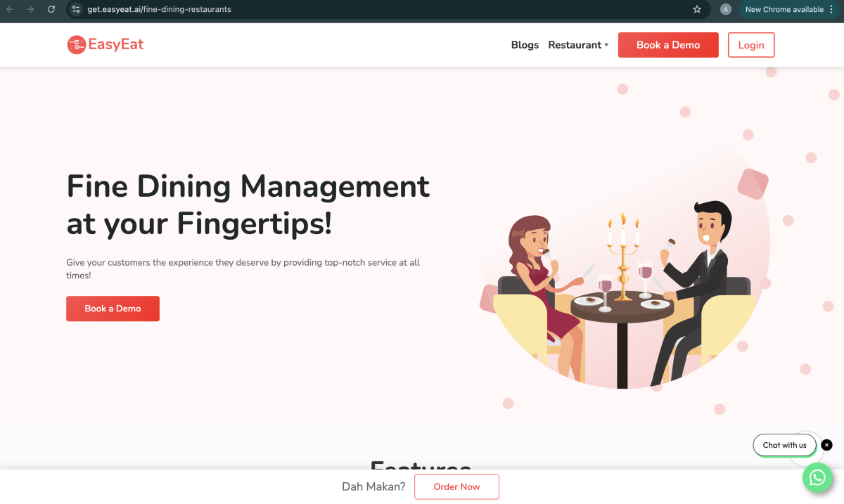Dismiss the Chat with us bubble
844x504 pixels.
(x=827, y=445)
